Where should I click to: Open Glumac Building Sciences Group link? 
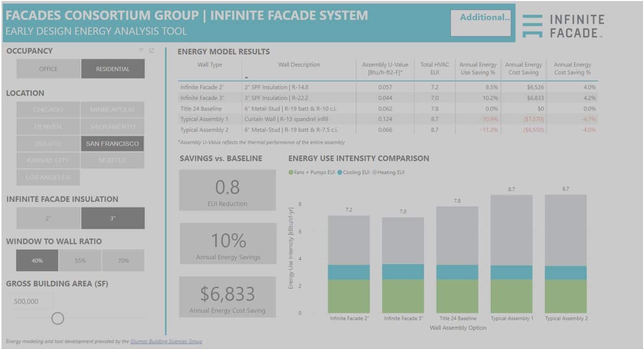tap(166, 341)
